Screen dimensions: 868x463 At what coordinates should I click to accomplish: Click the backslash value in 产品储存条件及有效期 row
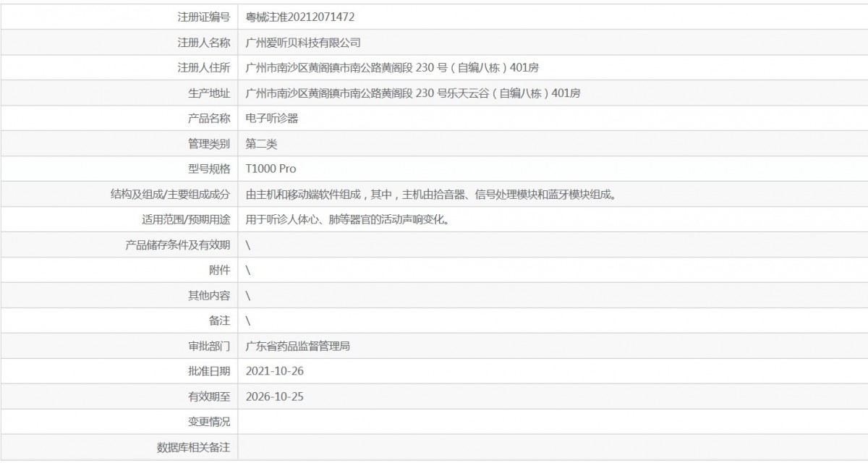[x=248, y=245]
